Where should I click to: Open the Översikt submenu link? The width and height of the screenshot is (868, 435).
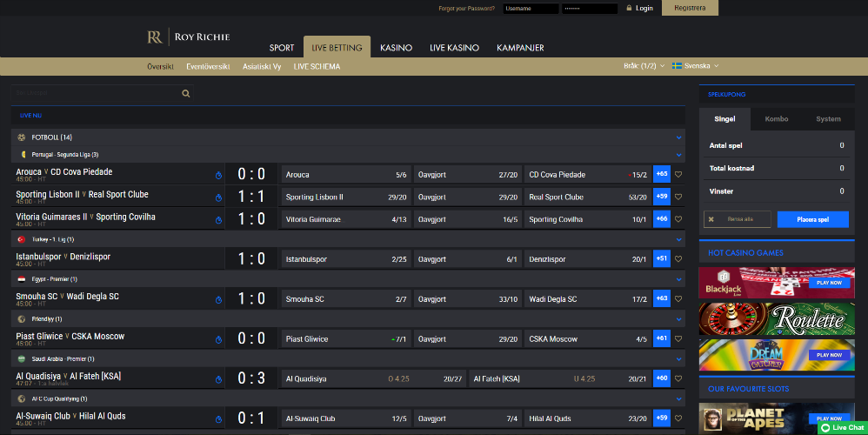coord(161,66)
